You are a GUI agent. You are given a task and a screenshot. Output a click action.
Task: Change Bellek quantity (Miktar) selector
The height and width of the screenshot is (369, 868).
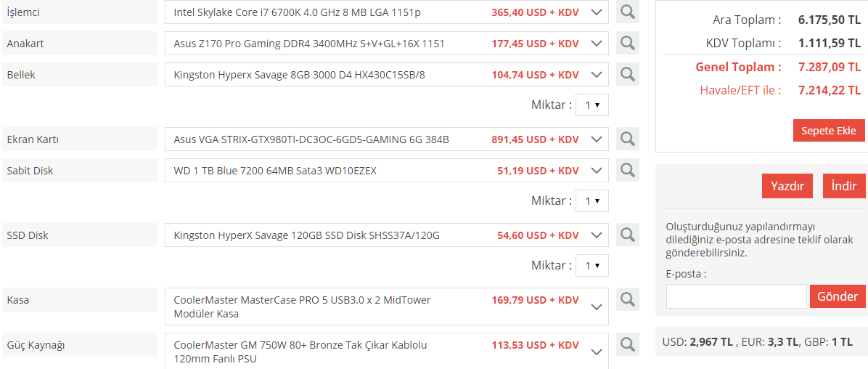[591, 105]
